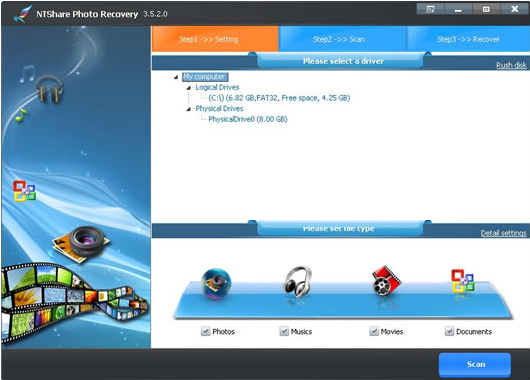Click the headphones graphic in left sidebar
Screen dimensions: 530x380
49,89
